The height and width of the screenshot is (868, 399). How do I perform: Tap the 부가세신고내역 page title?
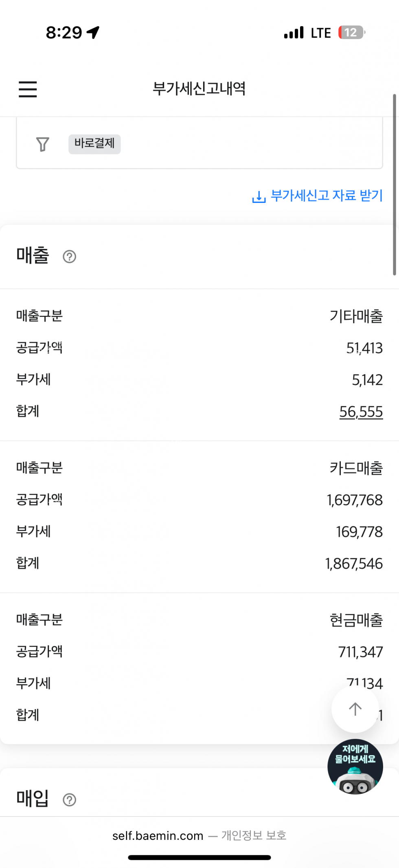199,88
